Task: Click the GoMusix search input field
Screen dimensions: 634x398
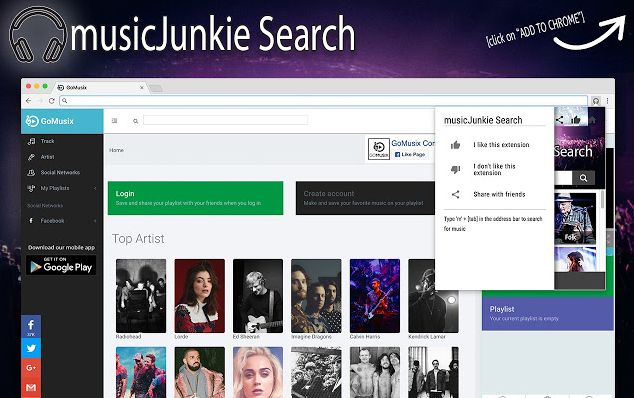Action: (x=226, y=120)
